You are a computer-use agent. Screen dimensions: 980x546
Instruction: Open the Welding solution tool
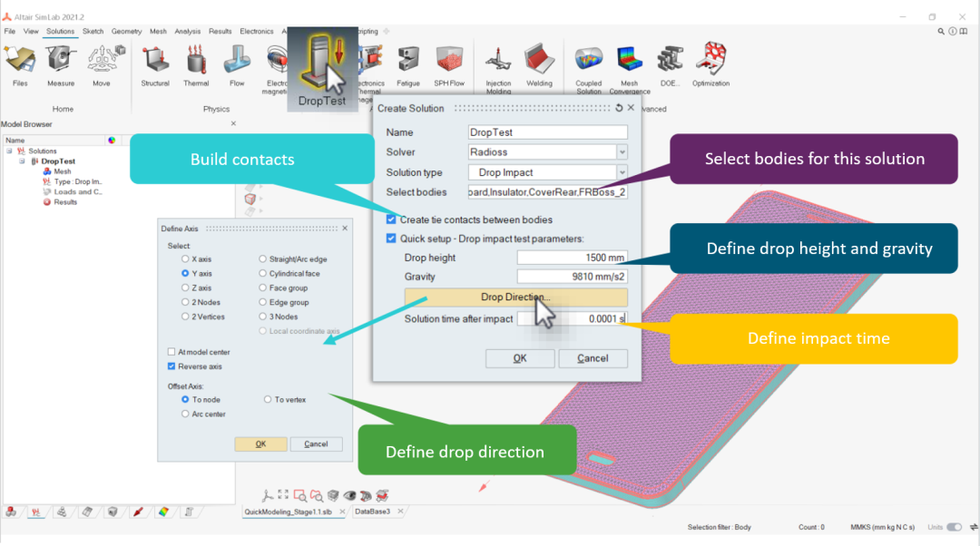pos(539,63)
